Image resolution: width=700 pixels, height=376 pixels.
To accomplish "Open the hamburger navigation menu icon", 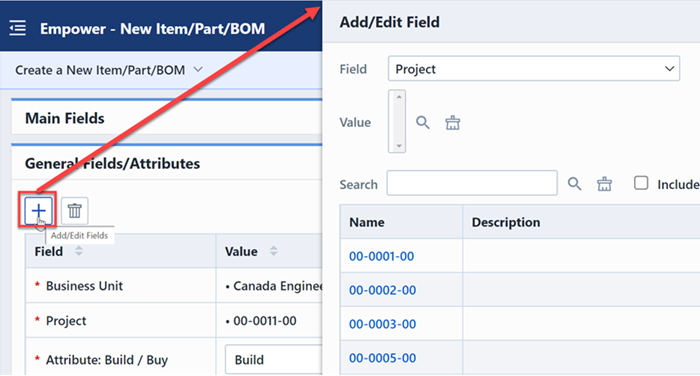I will click(18, 28).
